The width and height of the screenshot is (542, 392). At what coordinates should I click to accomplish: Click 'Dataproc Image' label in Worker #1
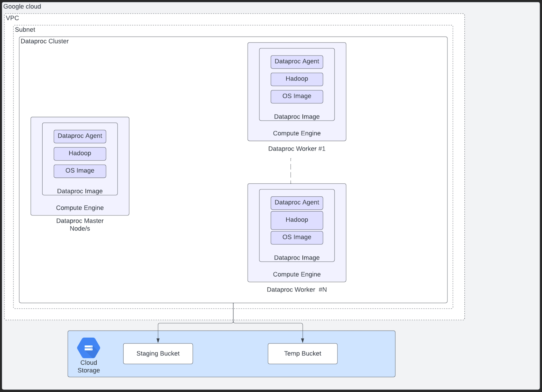(x=297, y=117)
